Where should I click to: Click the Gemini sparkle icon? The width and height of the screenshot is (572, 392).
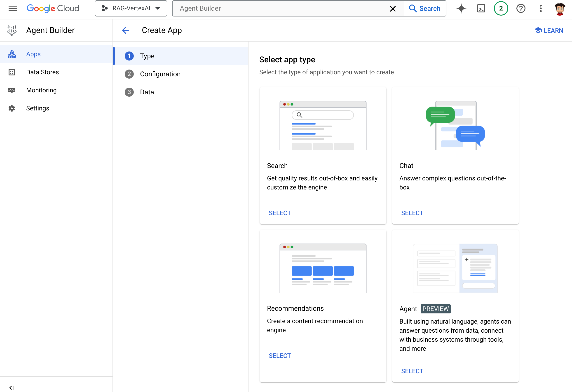pos(461,8)
